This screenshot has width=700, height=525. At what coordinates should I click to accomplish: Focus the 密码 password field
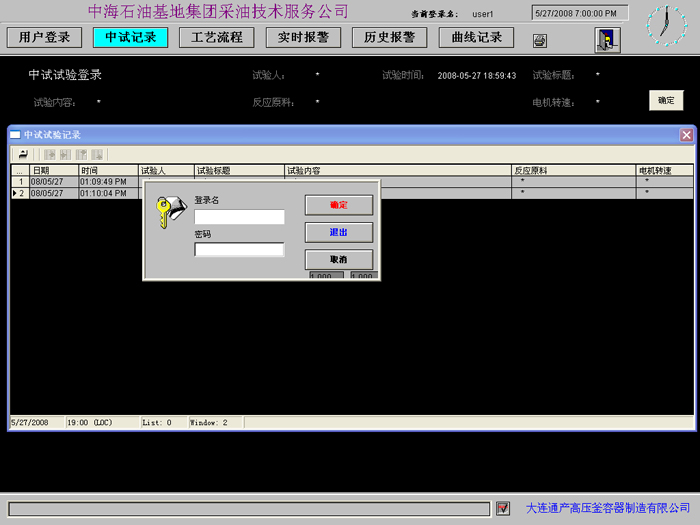pyautogui.click(x=239, y=250)
